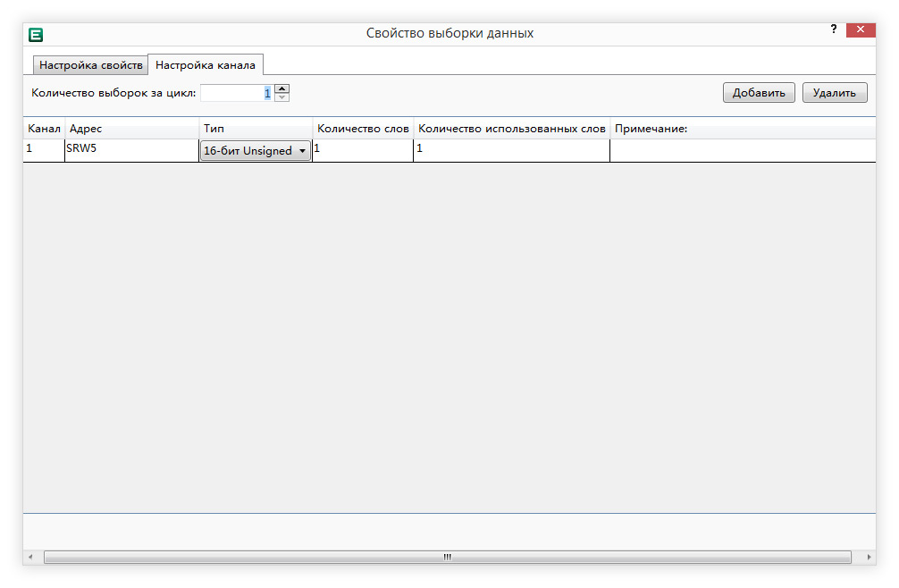Click the Примечание column header
The image size is (899, 588).
pyautogui.click(x=743, y=129)
